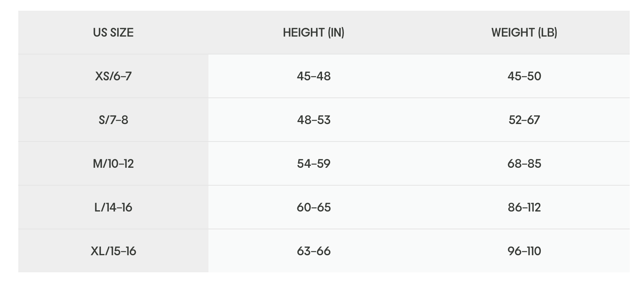Click the HEIGHT (IN) column header
The image size is (644, 291).
(x=314, y=32)
